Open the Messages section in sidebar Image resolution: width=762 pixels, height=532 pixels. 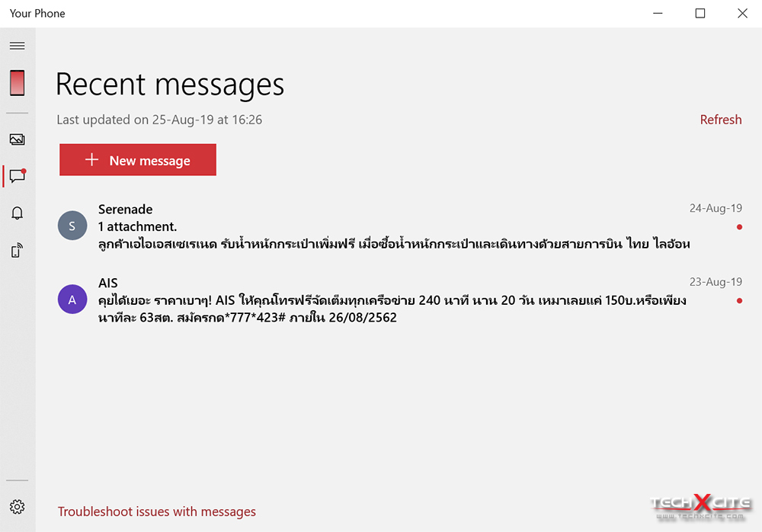point(18,175)
